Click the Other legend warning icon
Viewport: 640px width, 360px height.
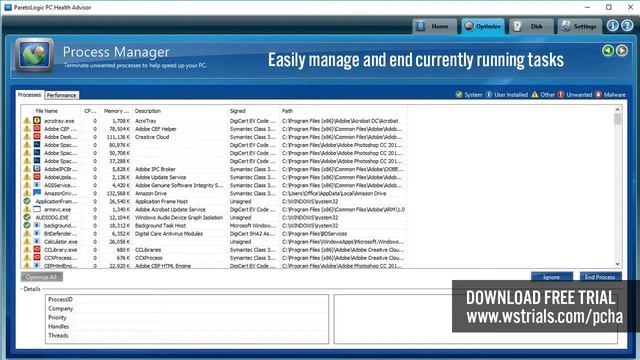[535, 94]
